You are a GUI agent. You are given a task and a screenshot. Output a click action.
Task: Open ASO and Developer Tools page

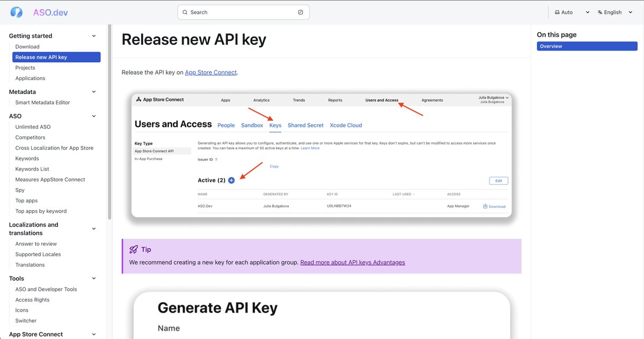(46, 289)
